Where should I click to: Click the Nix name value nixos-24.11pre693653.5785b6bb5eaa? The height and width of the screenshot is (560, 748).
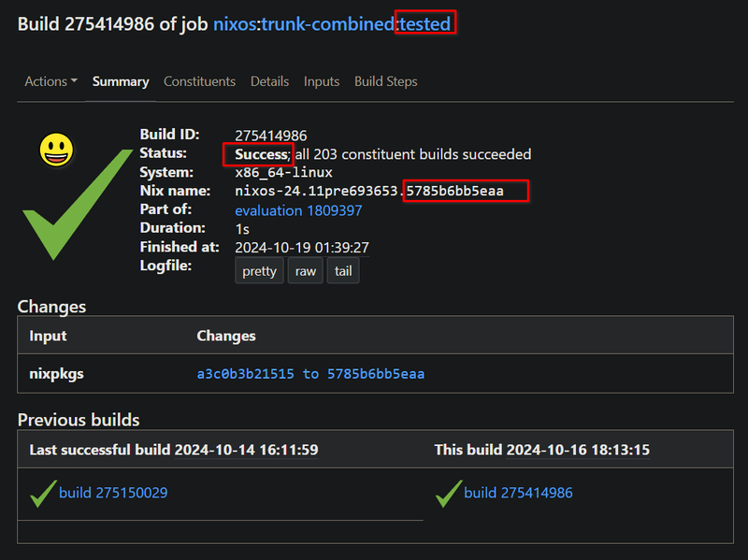369,191
